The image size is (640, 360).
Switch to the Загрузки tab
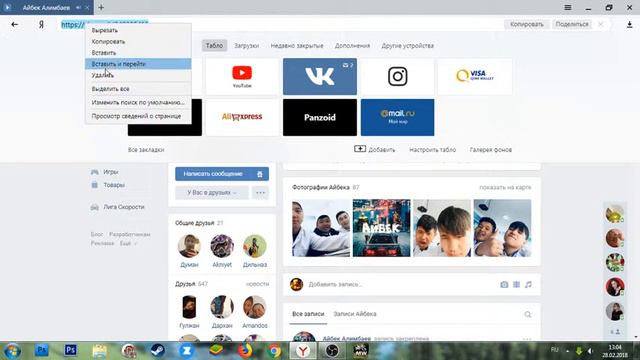(247, 46)
